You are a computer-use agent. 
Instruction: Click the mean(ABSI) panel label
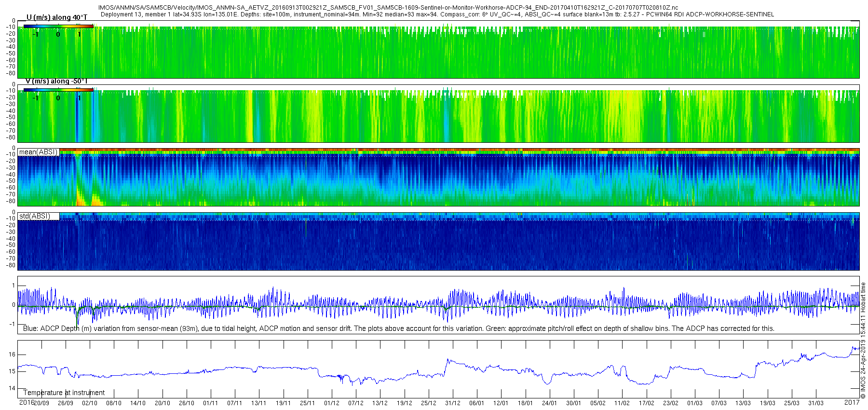39,152
